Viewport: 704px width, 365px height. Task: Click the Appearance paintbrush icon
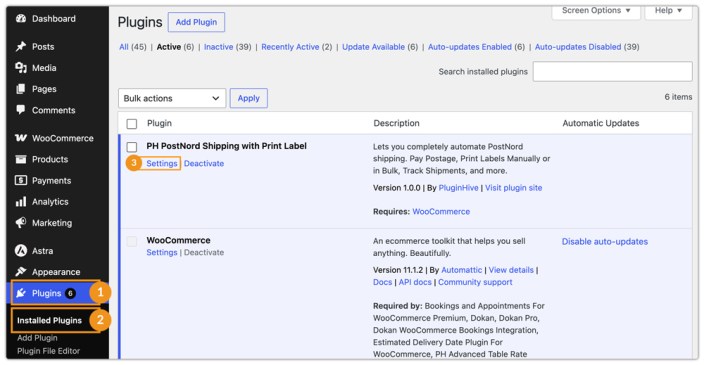(21, 272)
